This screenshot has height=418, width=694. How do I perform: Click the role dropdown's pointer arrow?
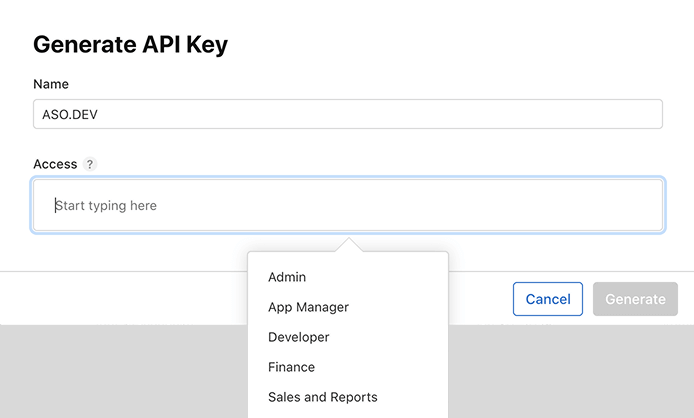[x=348, y=245]
